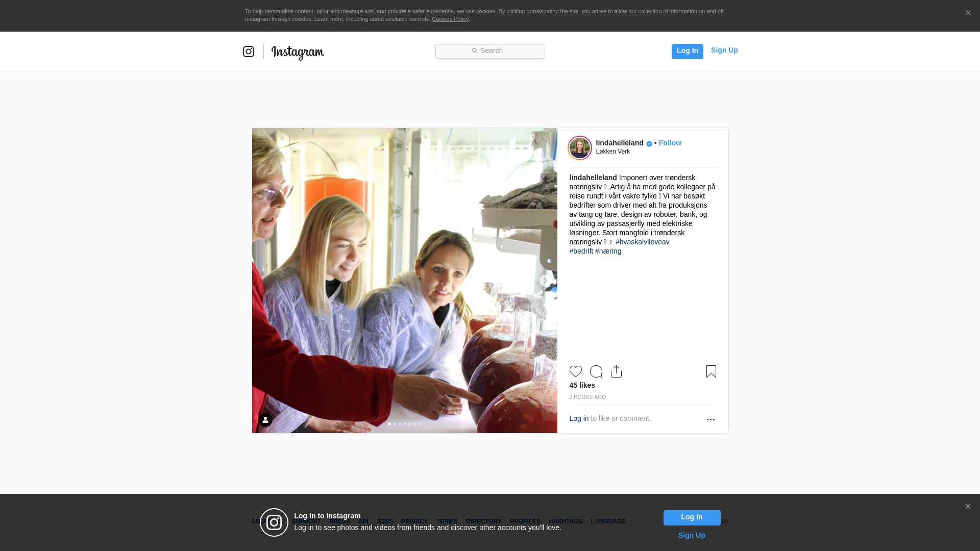980x551 pixels.
Task: Click the heart like icon
Action: [575, 371]
